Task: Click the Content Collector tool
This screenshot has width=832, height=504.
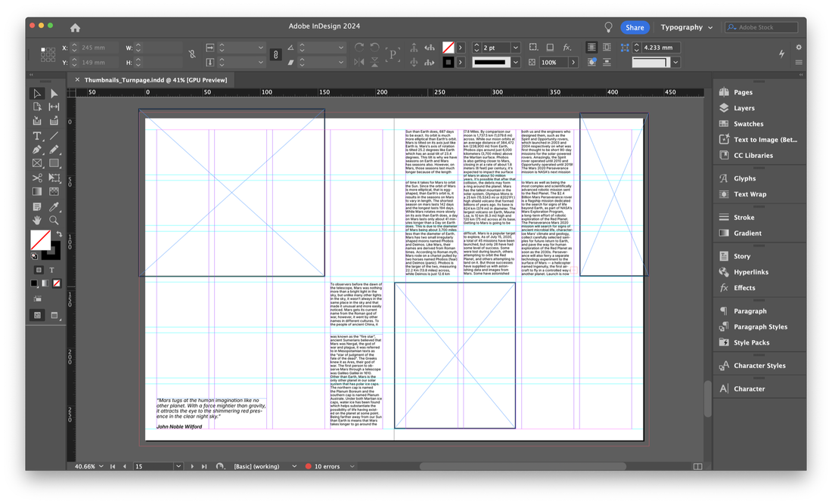Action: tap(37, 121)
